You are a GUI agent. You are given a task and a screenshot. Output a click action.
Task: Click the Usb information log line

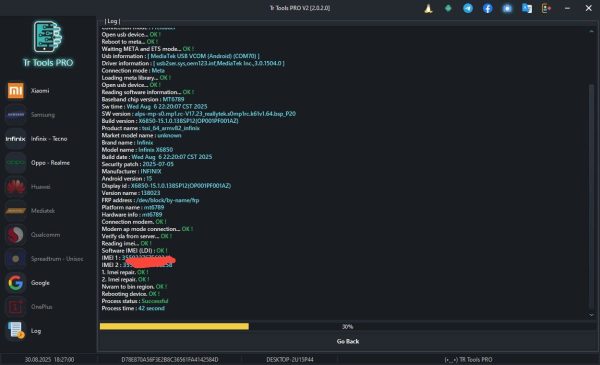pos(180,56)
